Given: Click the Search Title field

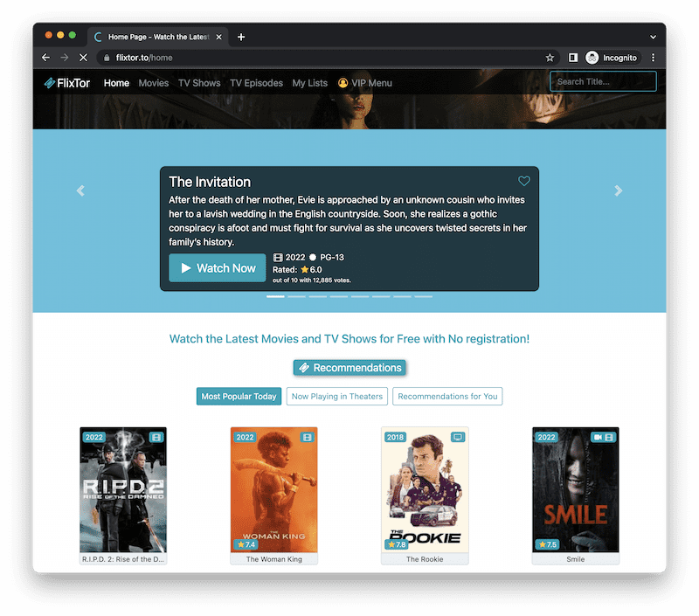Looking at the screenshot, I should click(x=603, y=81).
